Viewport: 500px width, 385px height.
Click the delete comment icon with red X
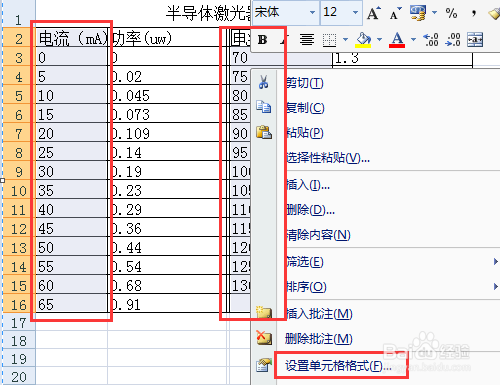pyautogui.click(x=264, y=338)
